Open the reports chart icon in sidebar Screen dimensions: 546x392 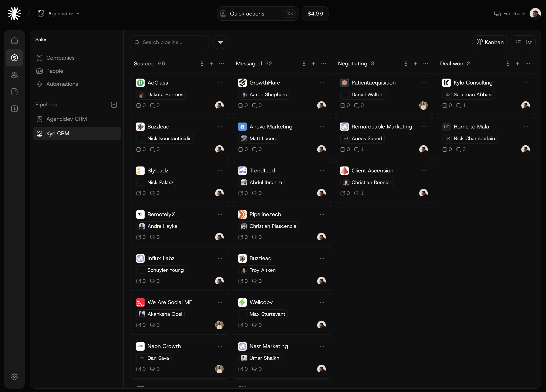point(14,109)
